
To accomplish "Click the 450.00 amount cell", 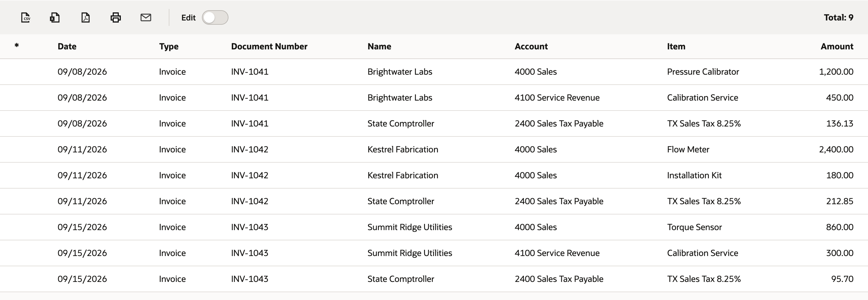I will (x=840, y=98).
